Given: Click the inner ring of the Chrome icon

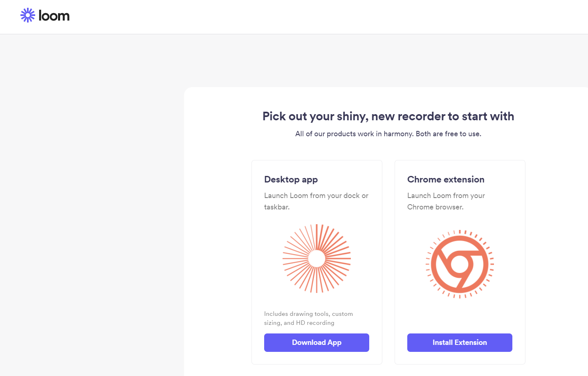Looking at the screenshot, I should [x=460, y=264].
